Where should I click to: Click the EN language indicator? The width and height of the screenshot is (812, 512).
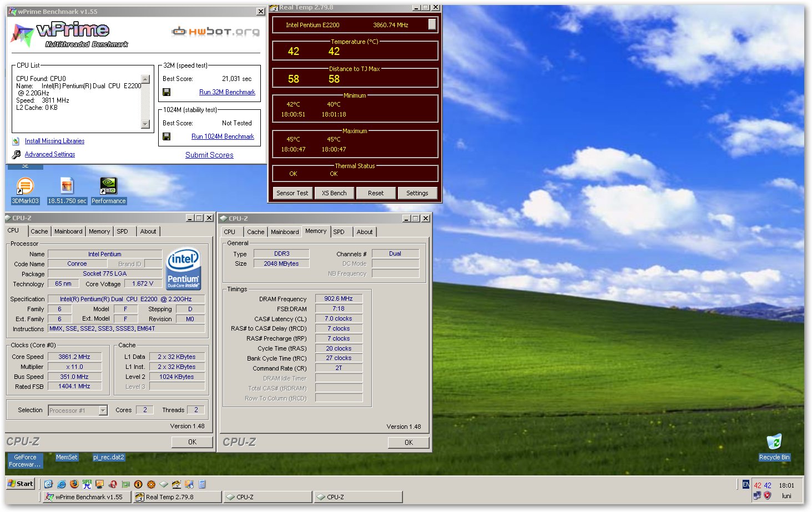click(746, 484)
